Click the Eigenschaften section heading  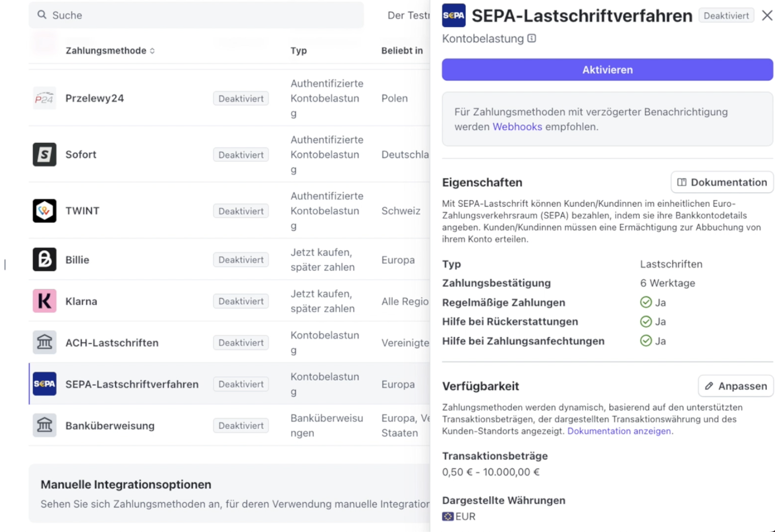click(482, 183)
